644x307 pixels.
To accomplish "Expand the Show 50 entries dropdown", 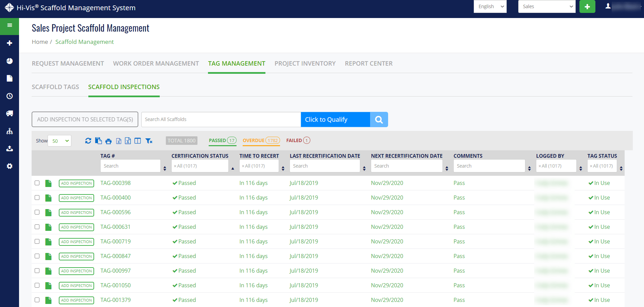I will (x=60, y=141).
